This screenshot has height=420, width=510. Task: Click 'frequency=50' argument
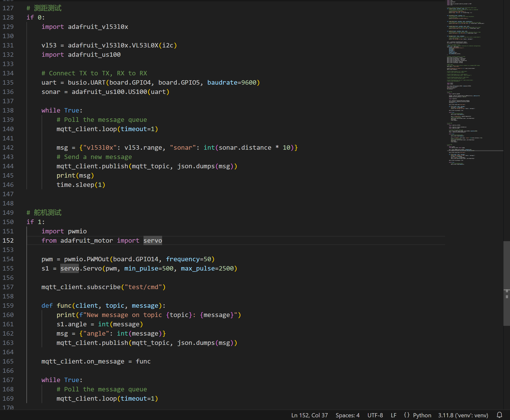click(x=189, y=259)
